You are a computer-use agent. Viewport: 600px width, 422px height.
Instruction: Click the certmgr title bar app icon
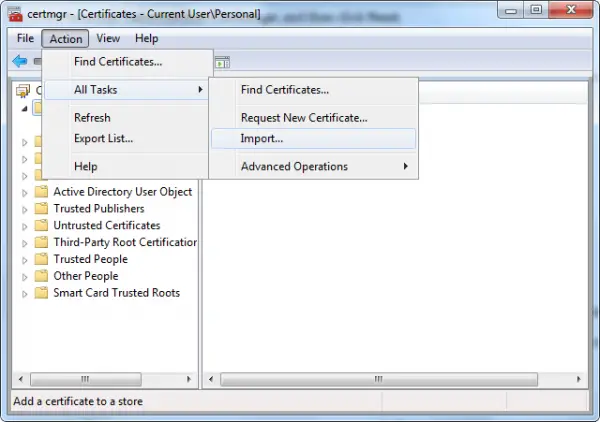16,14
